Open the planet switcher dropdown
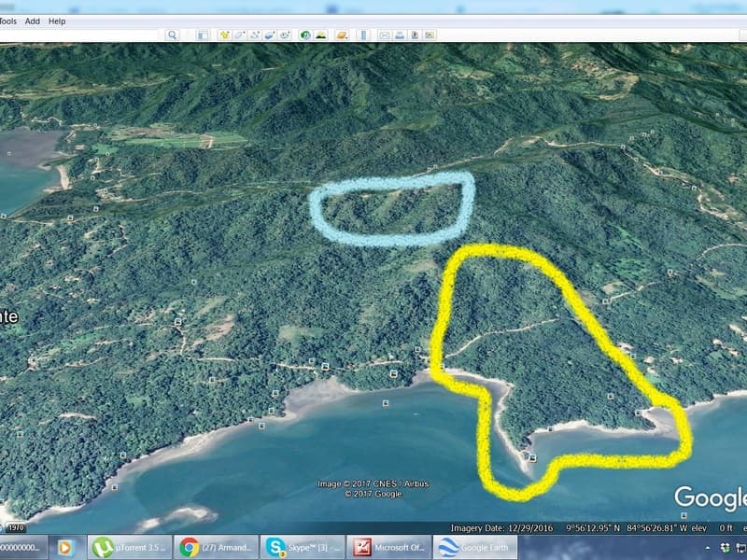The width and height of the screenshot is (747, 560). pos(342,35)
